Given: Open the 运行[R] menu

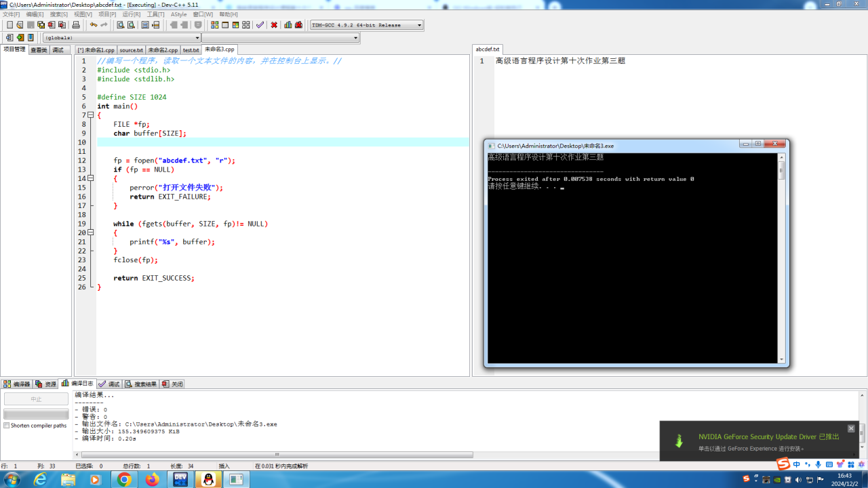Looking at the screenshot, I should [x=131, y=14].
